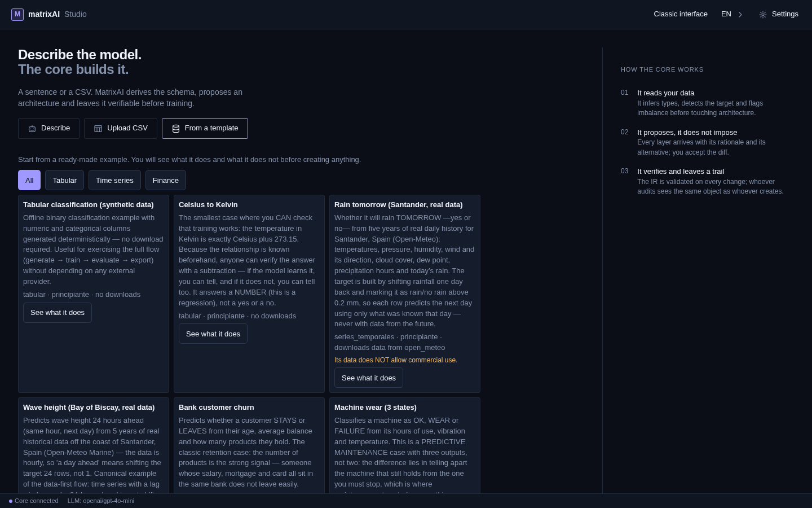Open the Celsius to Kelvin card title

point(208,205)
